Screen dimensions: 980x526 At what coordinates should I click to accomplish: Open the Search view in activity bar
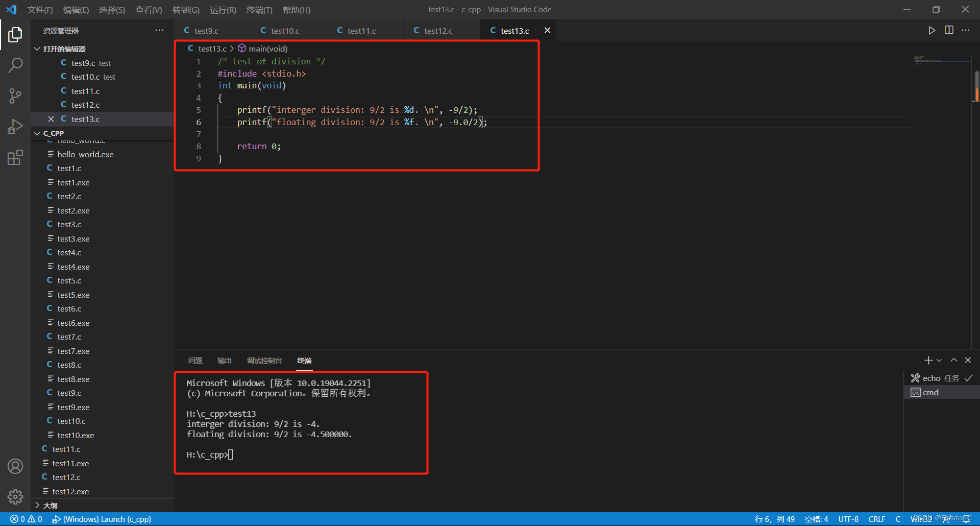coord(15,65)
